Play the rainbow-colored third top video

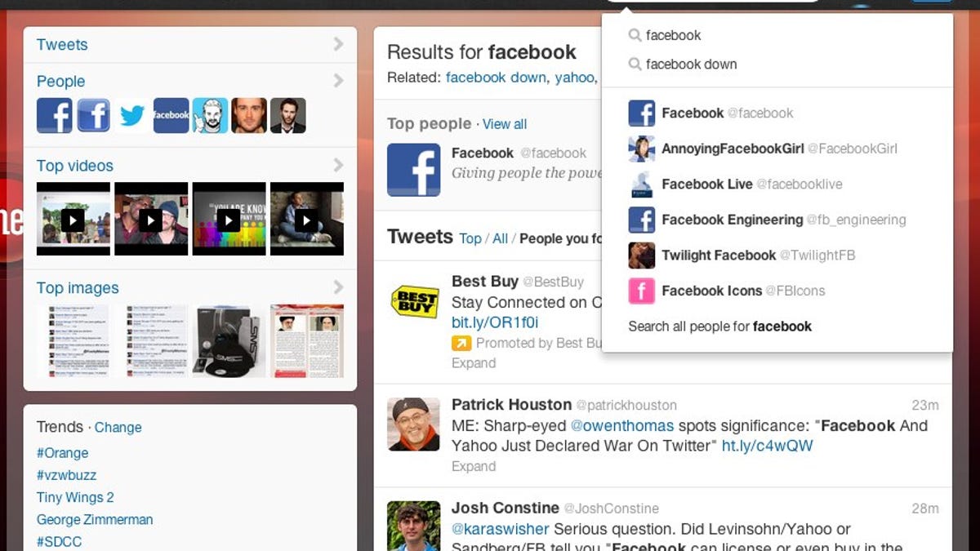(x=229, y=219)
